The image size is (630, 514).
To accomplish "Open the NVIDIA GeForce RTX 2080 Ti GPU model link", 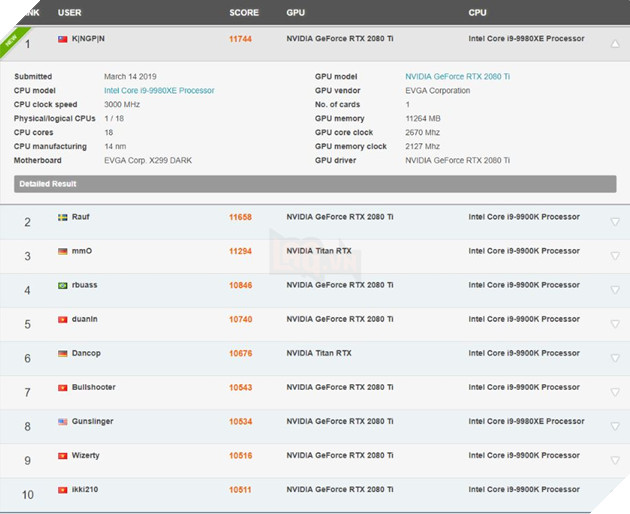I will click(x=457, y=76).
